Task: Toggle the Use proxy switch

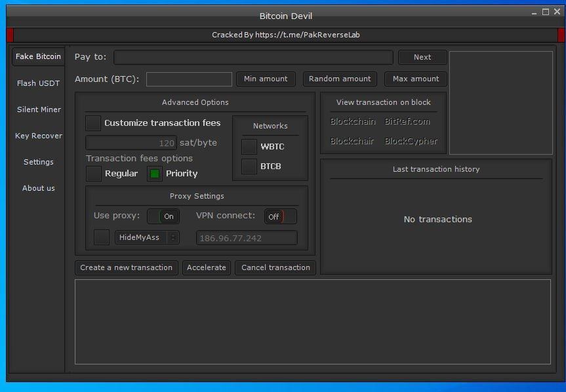Action: point(163,216)
